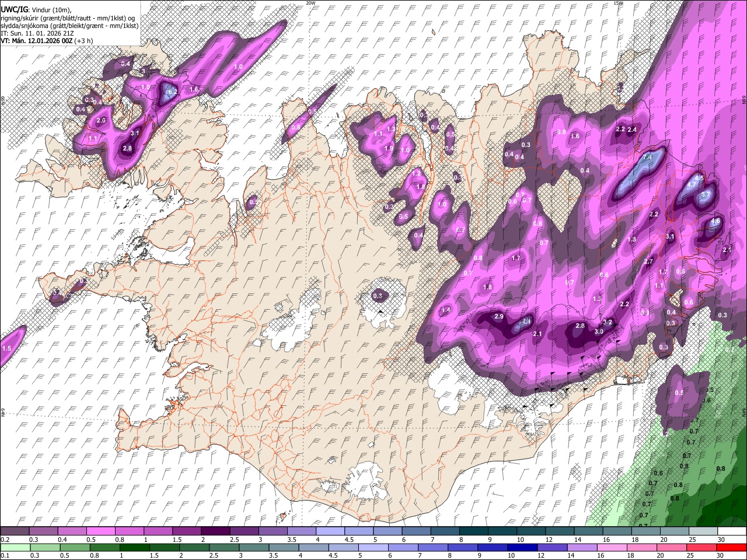Click the '3.0' precipitation value
747x560 pixels.
599,331
